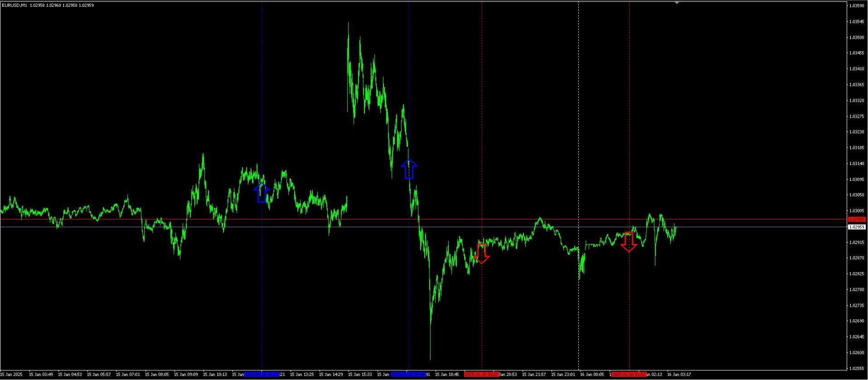Screen dimensions: 868x380
Task: Click the white 1.02959 current price tag
Action: tap(857, 227)
